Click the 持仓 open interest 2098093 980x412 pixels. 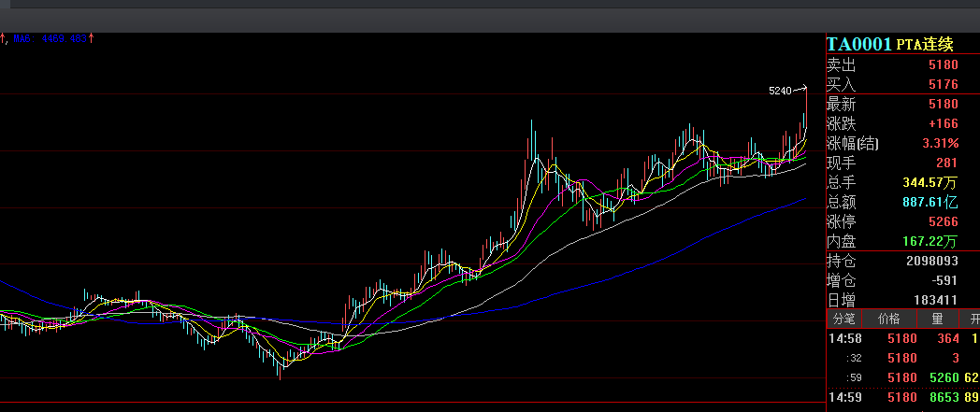[x=931, y=261]
